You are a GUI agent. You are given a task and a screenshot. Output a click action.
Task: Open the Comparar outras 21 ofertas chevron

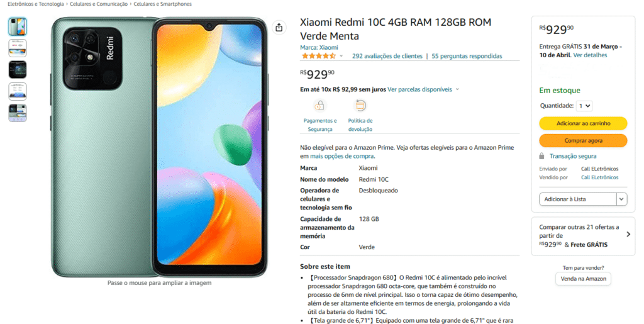point(628,235)
